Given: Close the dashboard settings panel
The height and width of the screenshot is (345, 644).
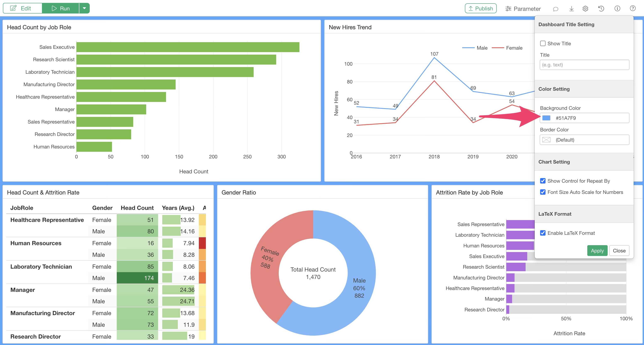Looking at the screenshot, I should click(x=619, y=251).
